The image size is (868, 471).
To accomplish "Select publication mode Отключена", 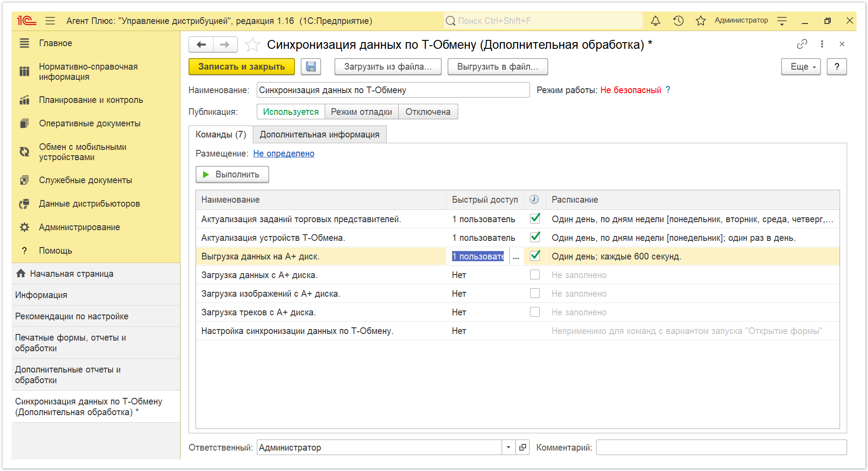I will pyautogui.click(x=428, y=112).
